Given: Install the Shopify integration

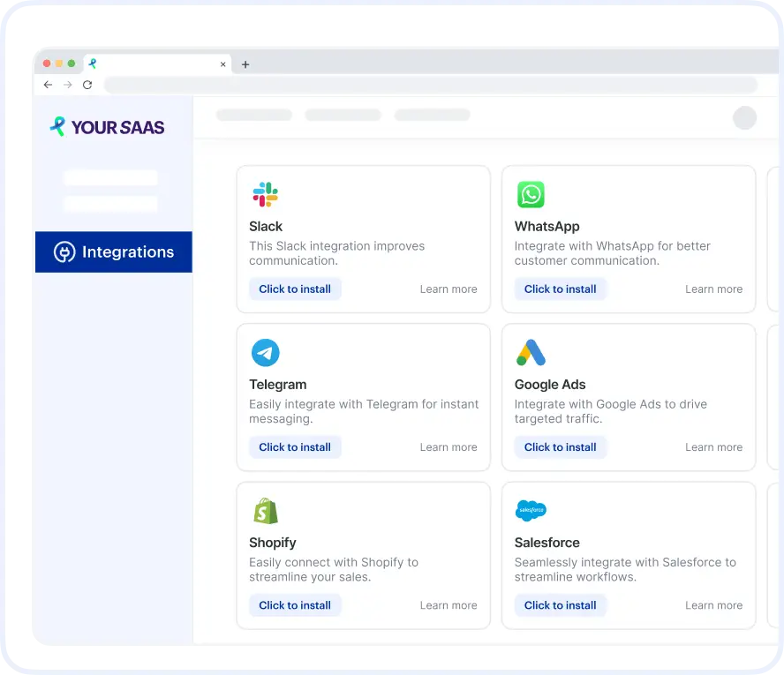Looking at the screenshot, I should pyautogui.click(x=295, y=605).
